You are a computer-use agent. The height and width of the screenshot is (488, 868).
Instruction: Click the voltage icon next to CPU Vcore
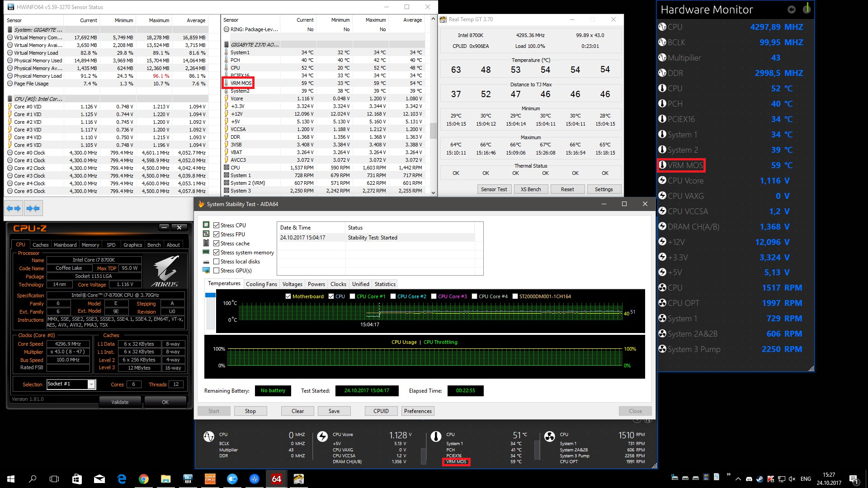click(662, 181)
